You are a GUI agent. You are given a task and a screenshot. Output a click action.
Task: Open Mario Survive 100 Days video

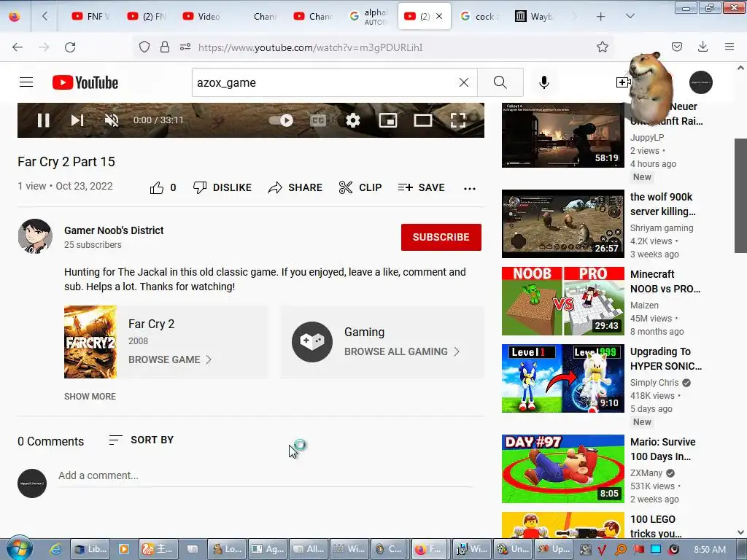click(562, 469)
